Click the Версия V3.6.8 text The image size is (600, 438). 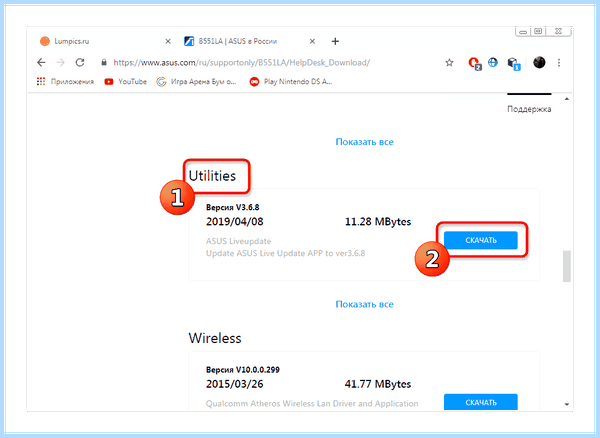point(233,207)
